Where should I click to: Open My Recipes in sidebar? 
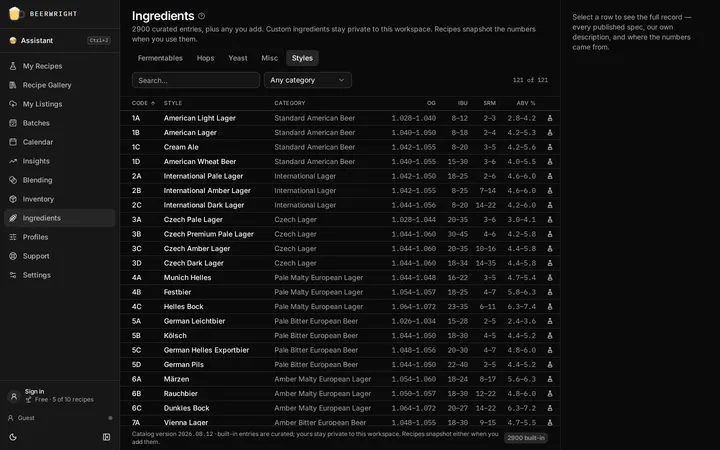pyautogui.click(x=60, y=66)
